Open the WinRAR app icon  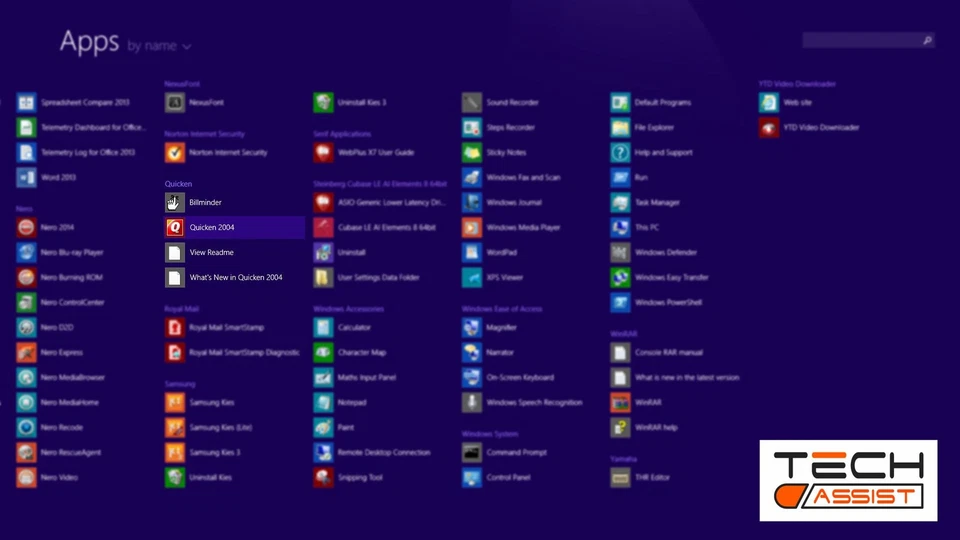point(620,402)
